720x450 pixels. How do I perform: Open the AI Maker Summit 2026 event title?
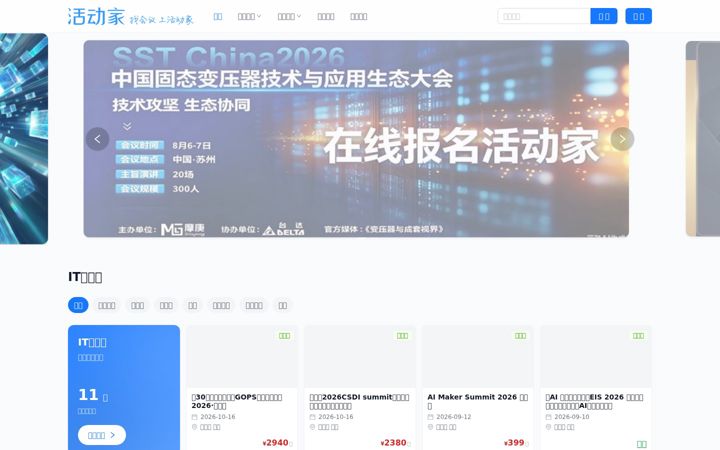coord(478,401)
